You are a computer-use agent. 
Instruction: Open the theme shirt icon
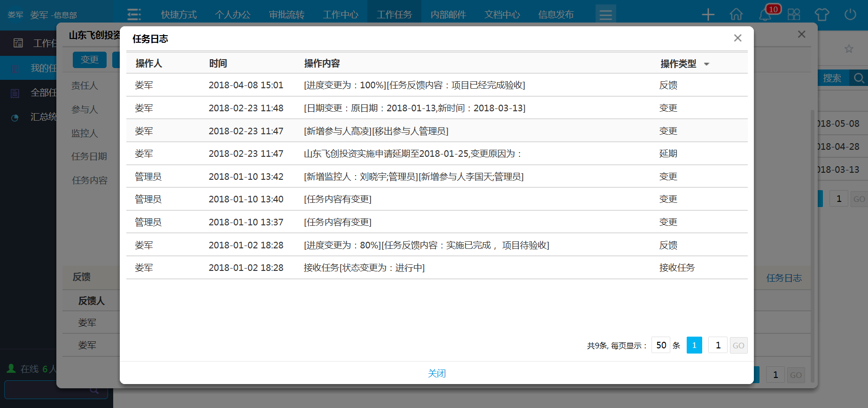pyautogui.click(x=822, y=15)
